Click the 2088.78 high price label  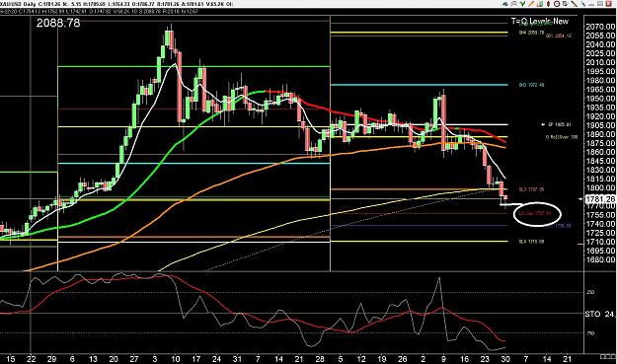pyautogui.click(x=58, y=23)
